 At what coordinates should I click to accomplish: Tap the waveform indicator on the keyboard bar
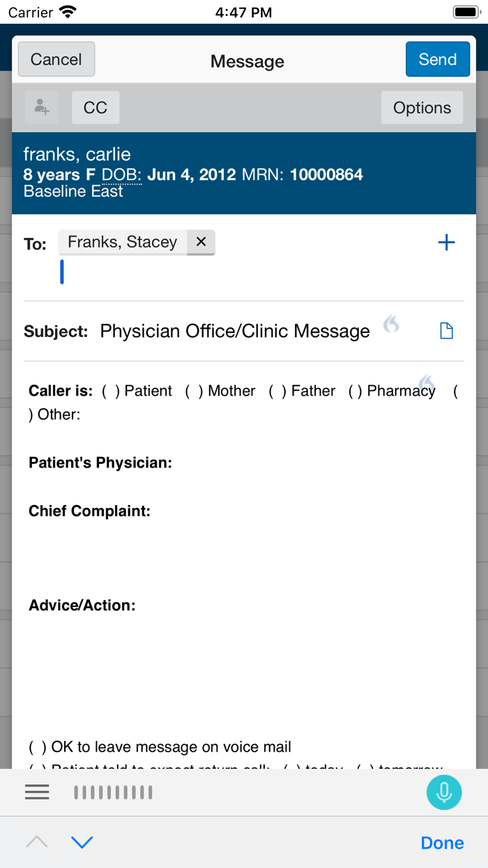[x=113, y=792]
